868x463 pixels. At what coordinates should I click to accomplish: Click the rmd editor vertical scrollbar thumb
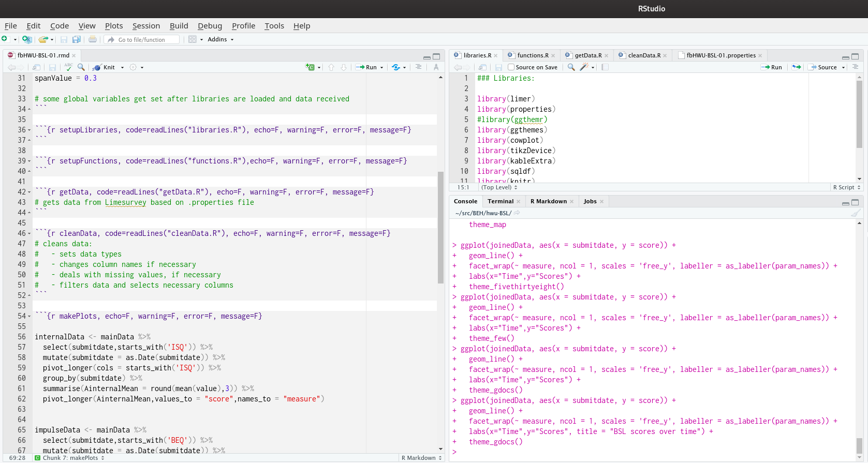pos(441,228)
